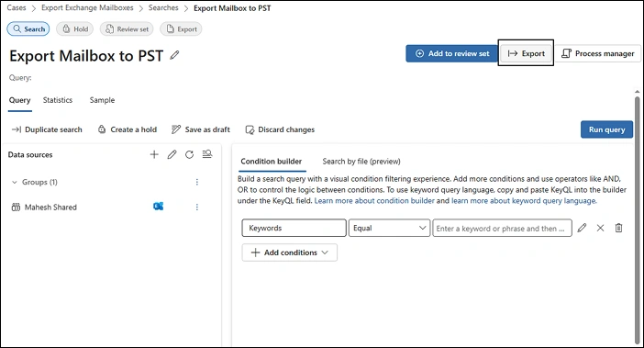Delete the Keywords condition with the trash icon
The height and width of the screenshot is (348, 644).
click(x=618, y=228)
